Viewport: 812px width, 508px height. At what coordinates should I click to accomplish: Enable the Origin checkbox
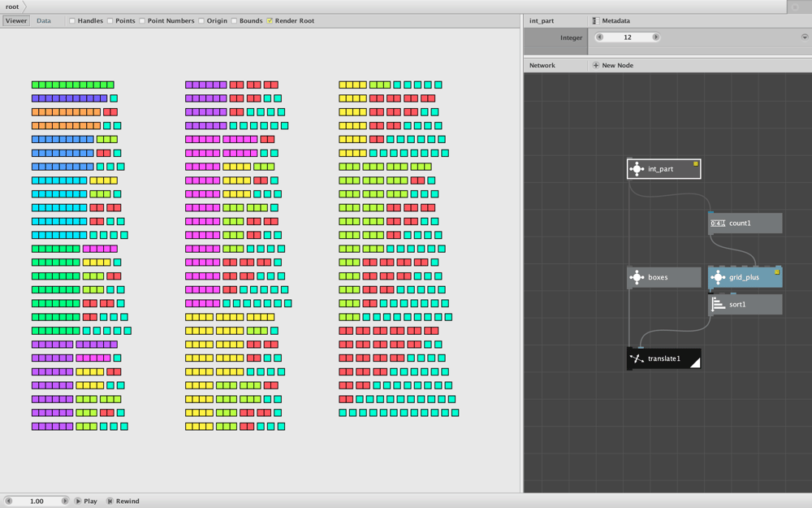coord(201,21)
